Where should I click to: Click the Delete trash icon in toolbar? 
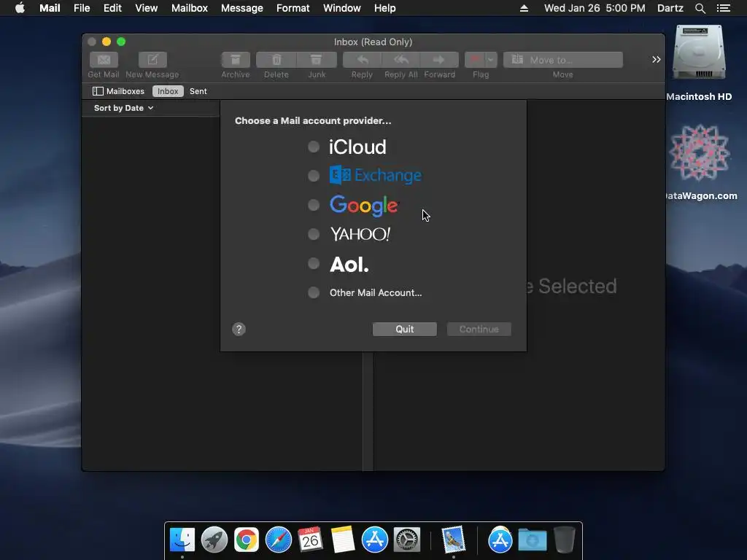pyautogui.click(x=276, y=60)
